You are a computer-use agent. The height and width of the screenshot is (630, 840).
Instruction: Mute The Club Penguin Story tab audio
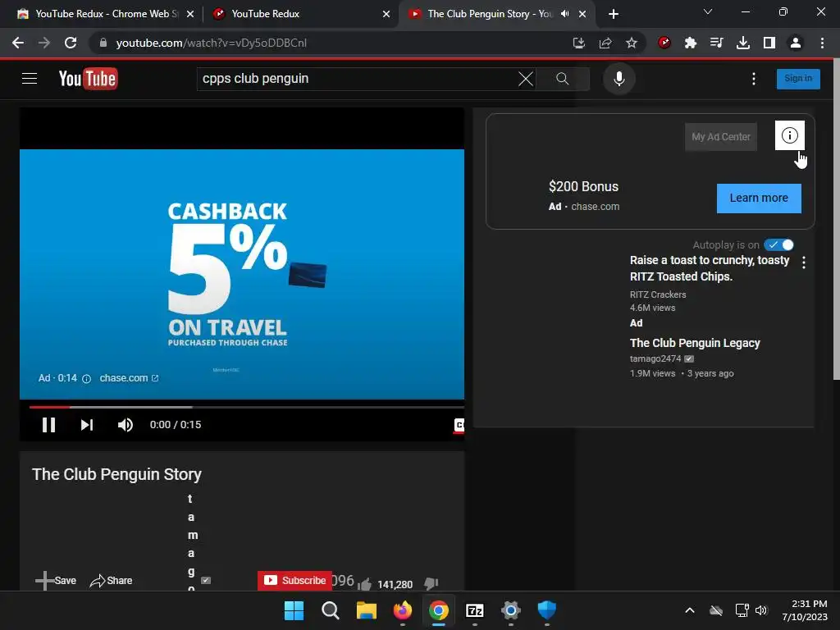click(x=564, y=14)
